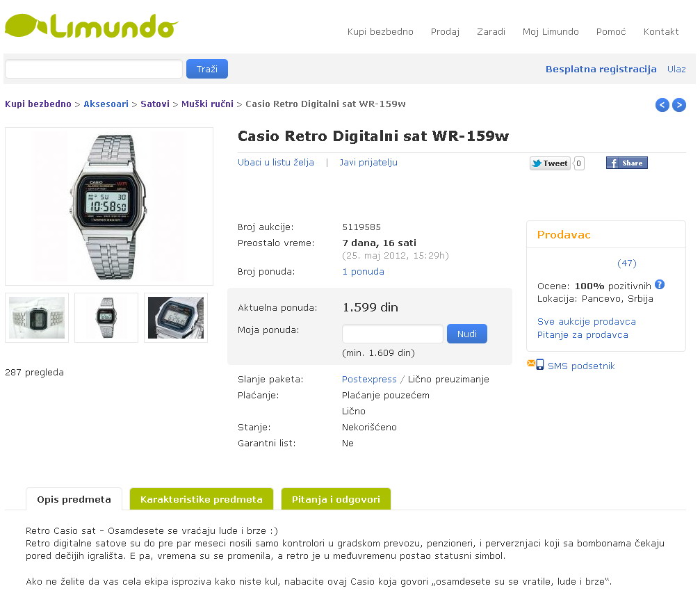Go to previous auction with left arrow
This screenshot has height=593, width=700.
pyautogui.click(x=662, y=105)
